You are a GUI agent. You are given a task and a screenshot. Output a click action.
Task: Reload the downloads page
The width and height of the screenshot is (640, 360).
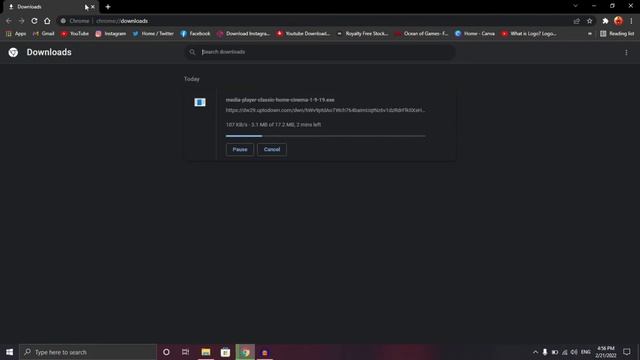[x=34, y=21]
